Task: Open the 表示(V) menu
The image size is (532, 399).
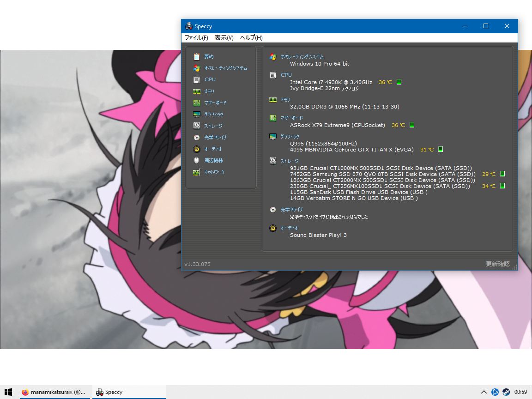Action: (224, 38)
